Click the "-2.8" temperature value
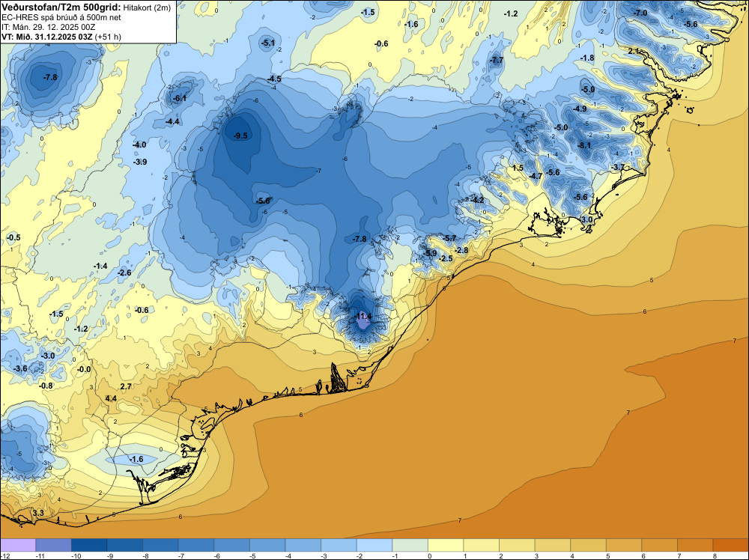Image resolution: width=749 pixels, height=560 pixels. 461,250
